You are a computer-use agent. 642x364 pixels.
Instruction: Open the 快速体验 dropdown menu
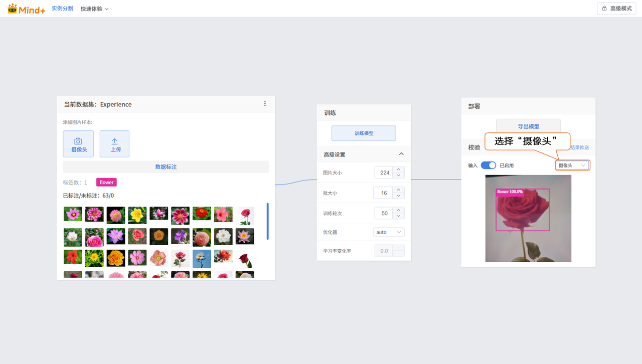point(95,9)
